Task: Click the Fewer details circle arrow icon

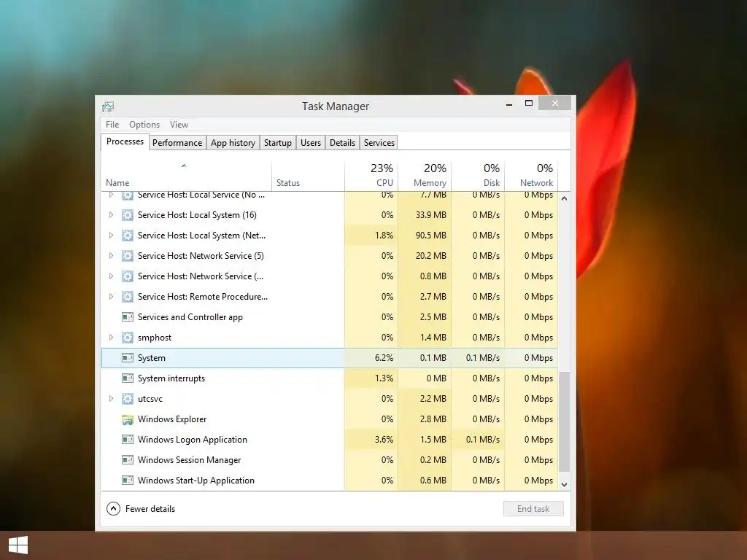Action: 113,509
